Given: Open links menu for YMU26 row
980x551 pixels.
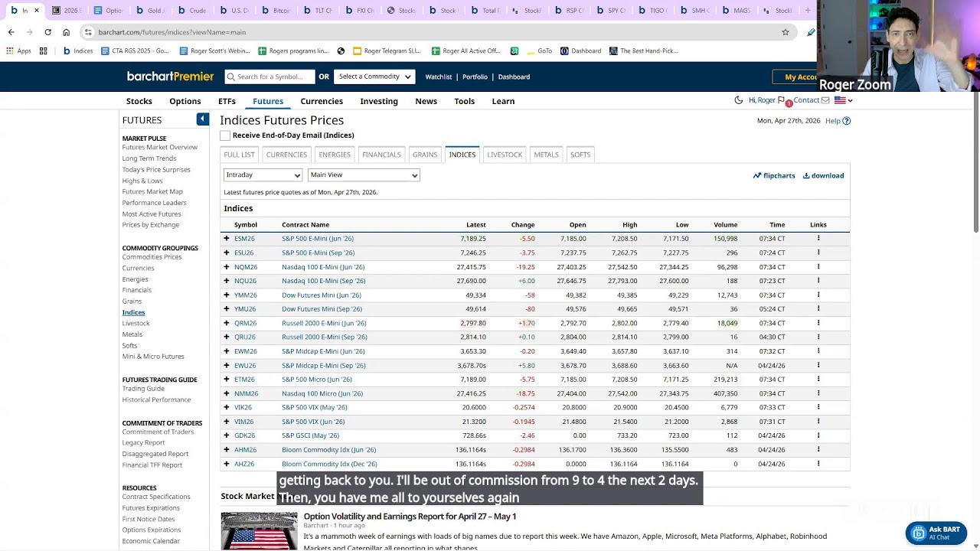Looking at the screenshot, I should [x=818, y=309].
